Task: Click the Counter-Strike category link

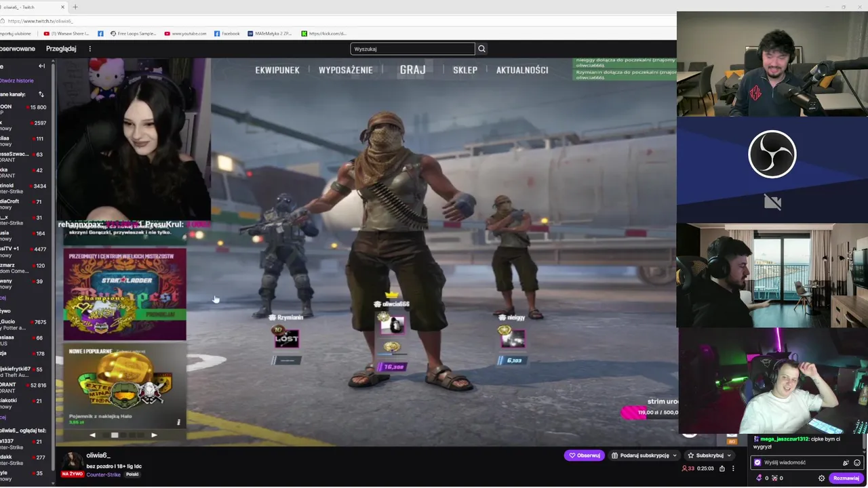Action: coord(103,474)
